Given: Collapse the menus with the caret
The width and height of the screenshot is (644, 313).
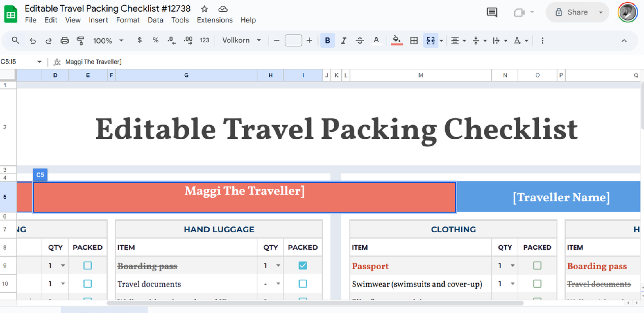Looking at the screenshot, I should pos(624,41).
